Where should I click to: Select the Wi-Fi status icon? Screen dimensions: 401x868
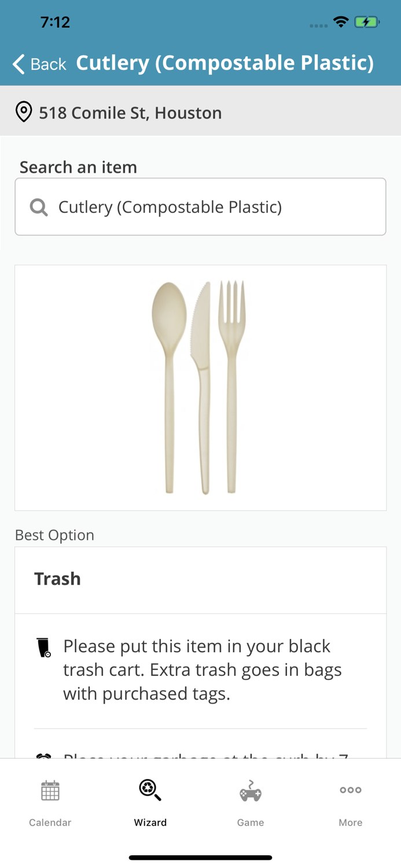pyautogui.click(x=341, y=21)
